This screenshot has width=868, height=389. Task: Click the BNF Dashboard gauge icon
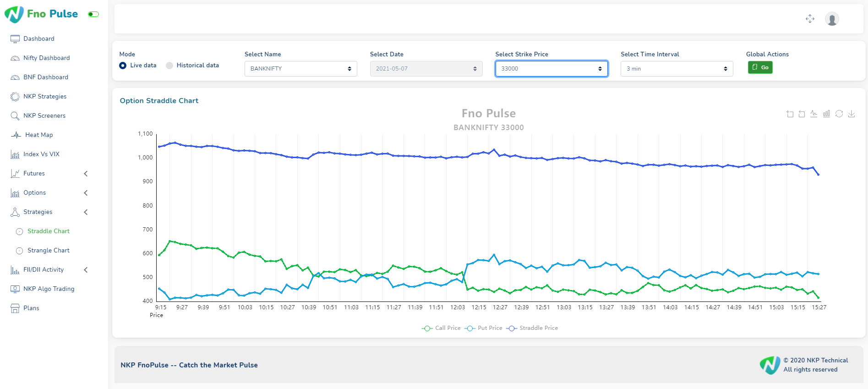point(15,77)
